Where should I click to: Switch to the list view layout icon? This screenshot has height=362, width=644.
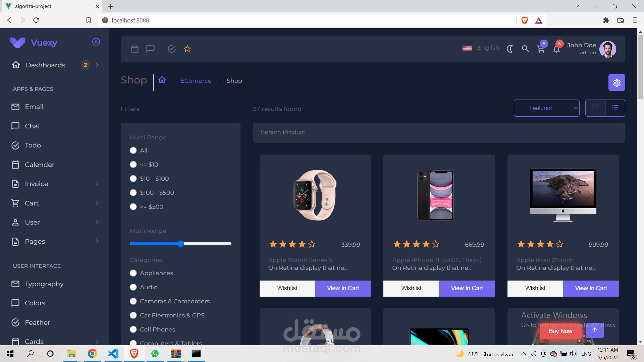615,108
